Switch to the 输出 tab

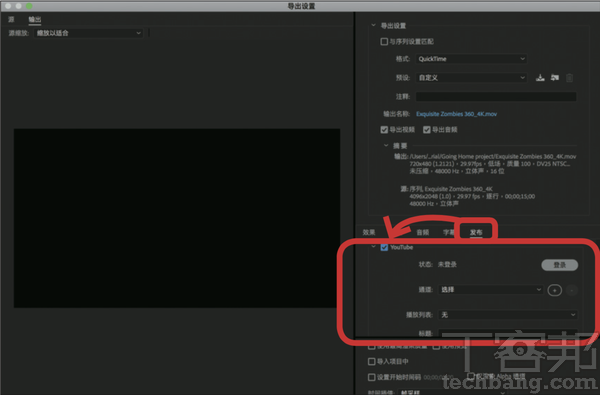pos(35,19)
